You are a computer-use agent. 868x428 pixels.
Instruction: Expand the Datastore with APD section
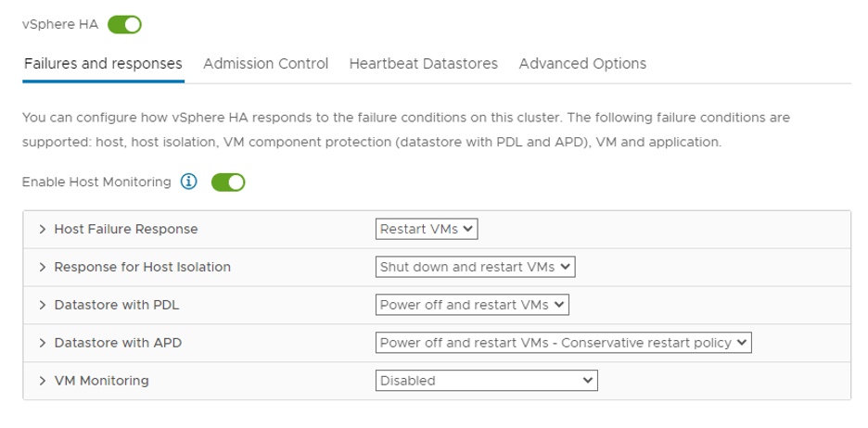43,343
